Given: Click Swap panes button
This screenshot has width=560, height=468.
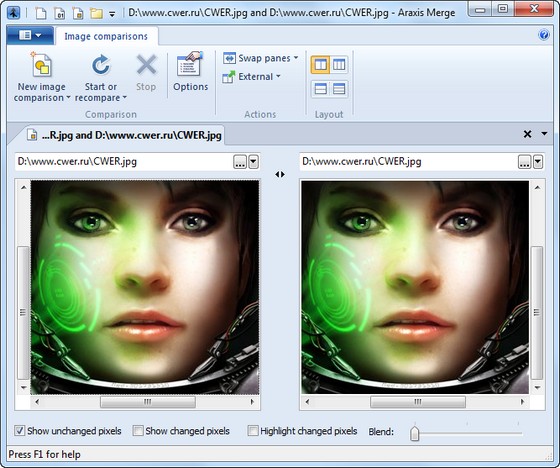Looking at the screenshot, I should [256, 58].
